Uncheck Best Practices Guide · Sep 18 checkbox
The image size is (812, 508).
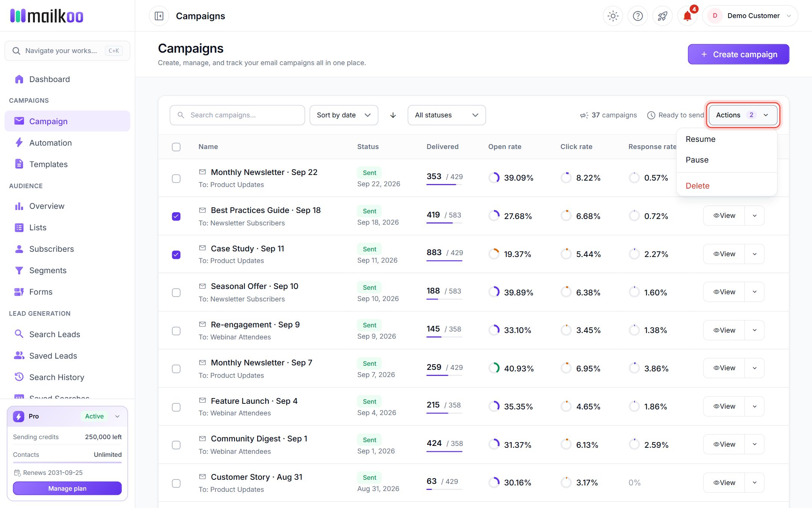[176, 216]
